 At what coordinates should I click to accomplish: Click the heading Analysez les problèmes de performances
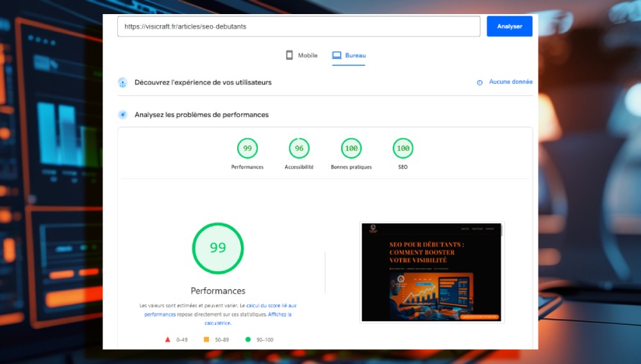tap(201, 115)
